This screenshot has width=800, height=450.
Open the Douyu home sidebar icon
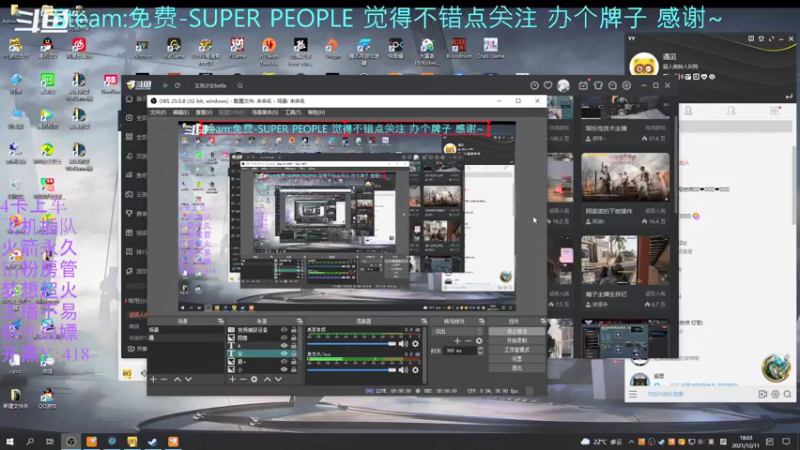129,99
